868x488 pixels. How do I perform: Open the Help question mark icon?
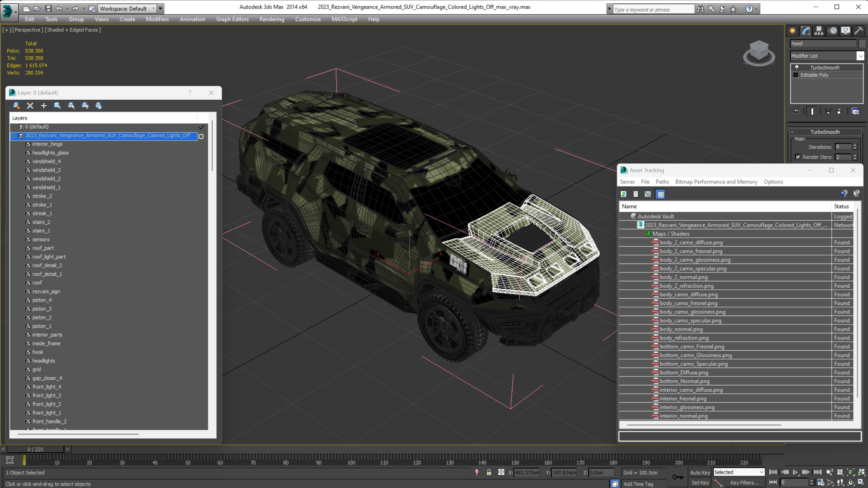tap(749, 9)
